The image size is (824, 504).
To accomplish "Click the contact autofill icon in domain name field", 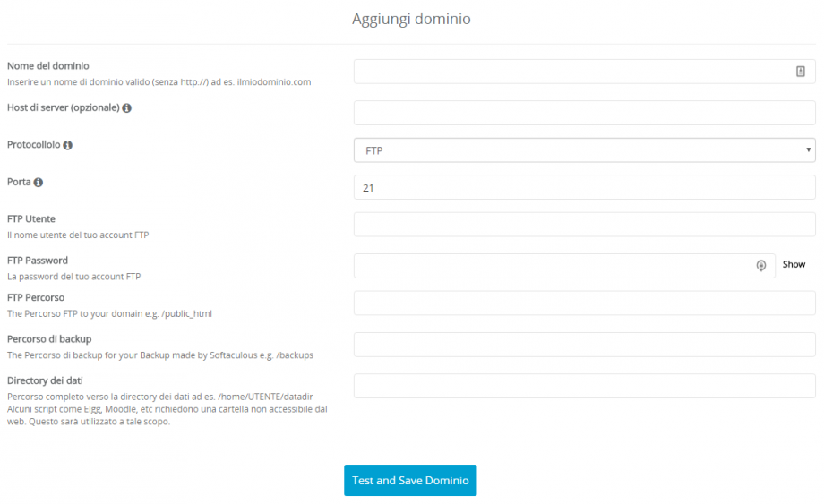I will pos(800,72).
